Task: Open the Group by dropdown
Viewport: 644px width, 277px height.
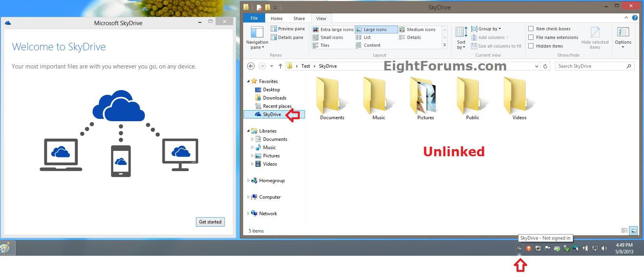Action: (487, 29)
